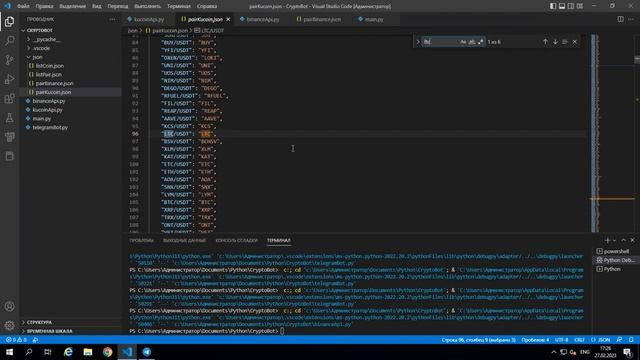
Task: Switch to the Проблемы panel tab
Action: coord(141,240)
